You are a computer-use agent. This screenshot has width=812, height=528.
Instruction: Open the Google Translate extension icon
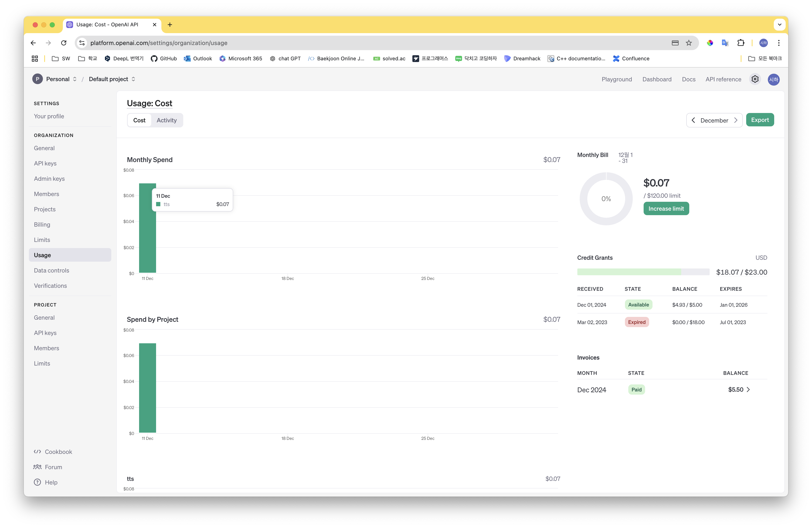tap(725, 43)
